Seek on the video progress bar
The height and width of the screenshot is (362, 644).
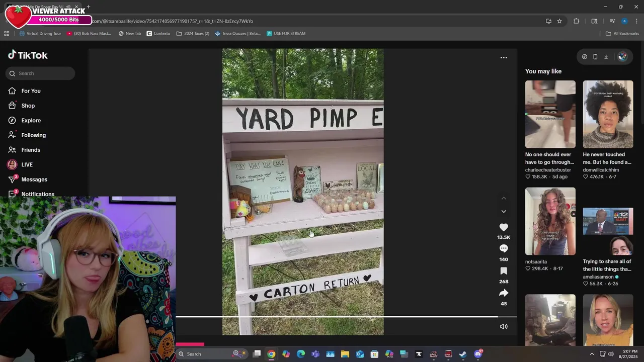point(346,317)
